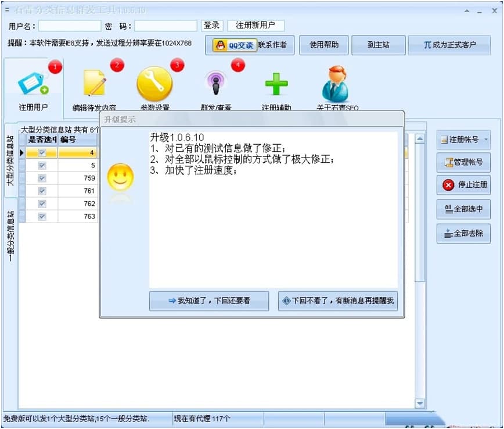Click 成为正式客户 button
The image size is (504, 429).
[x=449, y=45]
